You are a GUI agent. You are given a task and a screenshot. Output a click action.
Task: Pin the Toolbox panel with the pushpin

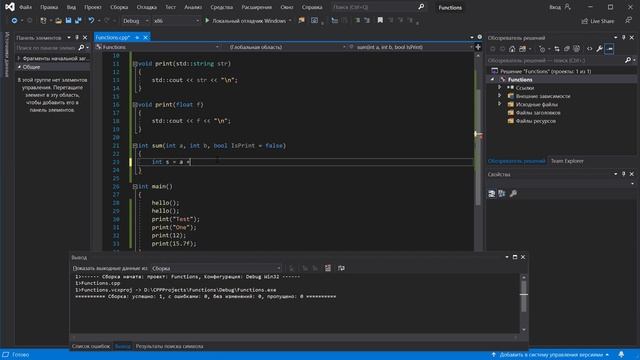point(77,38)
